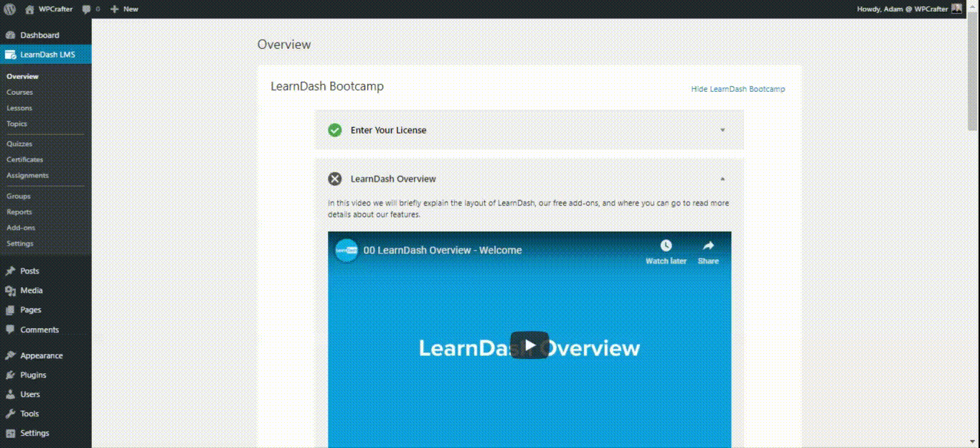Click the Overview page title
The height and width of the screenshot is (448, 980).
pyautogui.click(x=284, y=45)
